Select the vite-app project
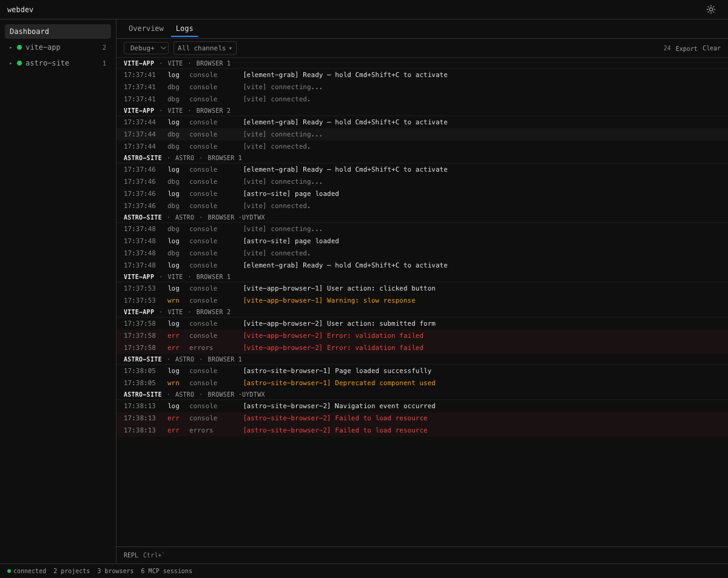 click(58, 47)
